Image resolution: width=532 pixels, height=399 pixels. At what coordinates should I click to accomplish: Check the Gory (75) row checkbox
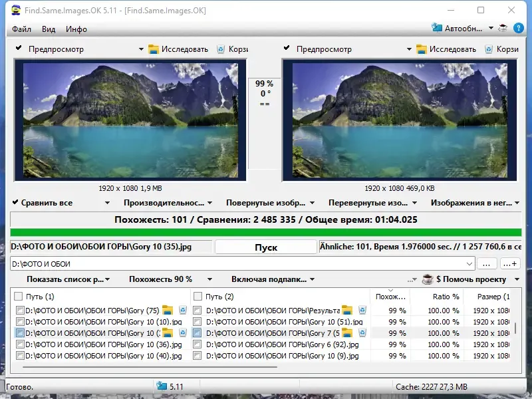click(20, 310)
